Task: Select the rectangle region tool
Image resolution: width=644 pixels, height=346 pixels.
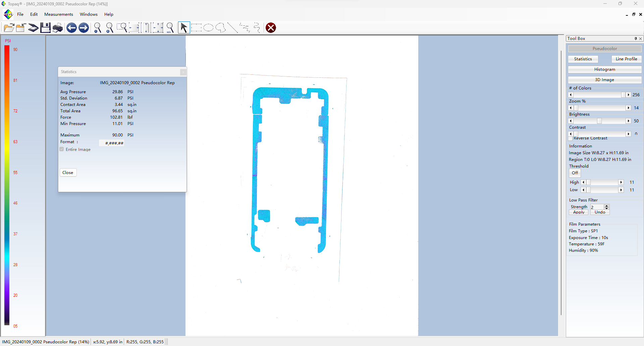Action: [196, 28]
